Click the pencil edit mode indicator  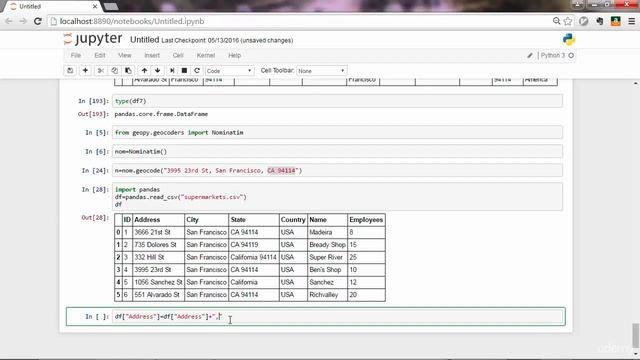tap(530, 56)
